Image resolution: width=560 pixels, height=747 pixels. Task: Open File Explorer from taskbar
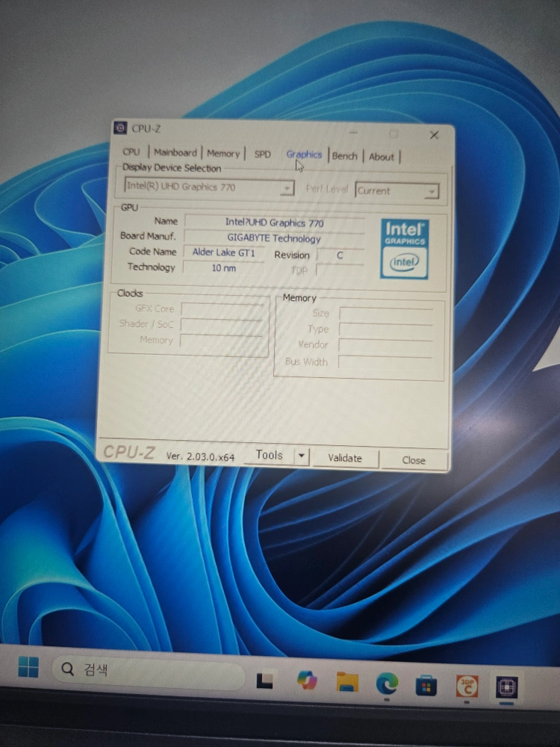(x=347, y=682)
